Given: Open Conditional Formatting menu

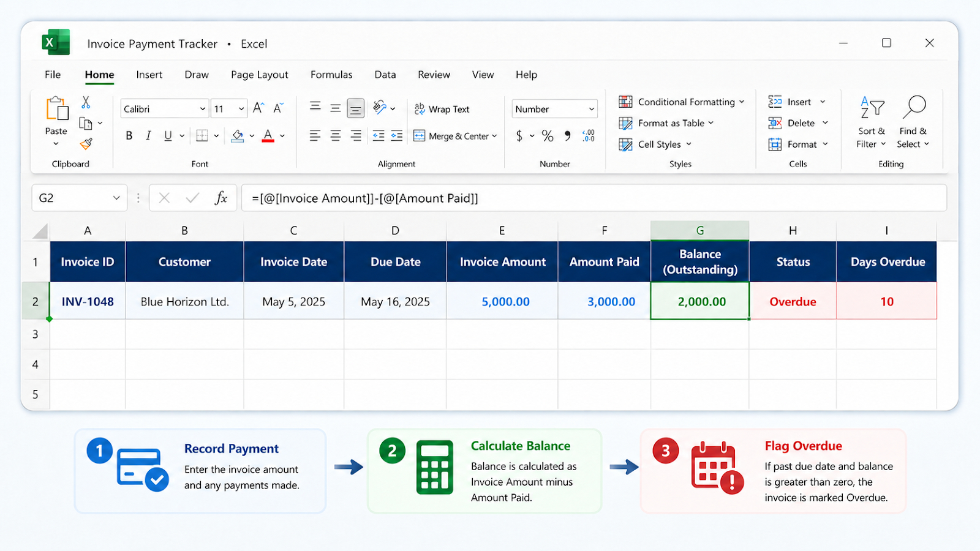Looking at the screenshot, I should point(681,102).
